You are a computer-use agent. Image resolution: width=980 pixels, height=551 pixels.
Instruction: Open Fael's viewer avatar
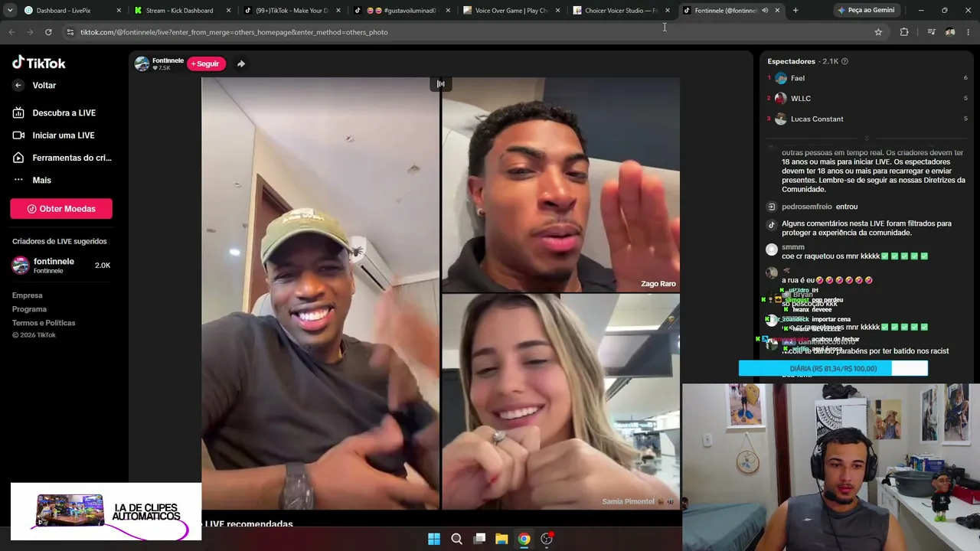780,78
